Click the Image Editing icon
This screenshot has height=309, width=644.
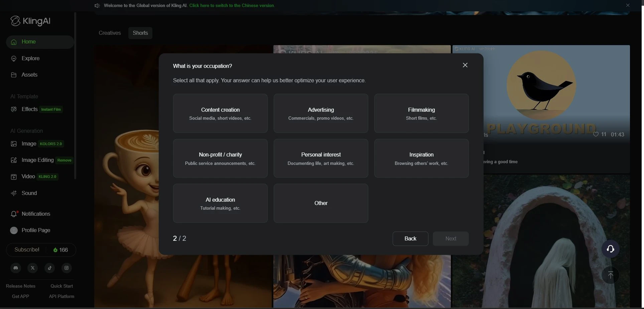pyautogui.click(x=14, y=160)
